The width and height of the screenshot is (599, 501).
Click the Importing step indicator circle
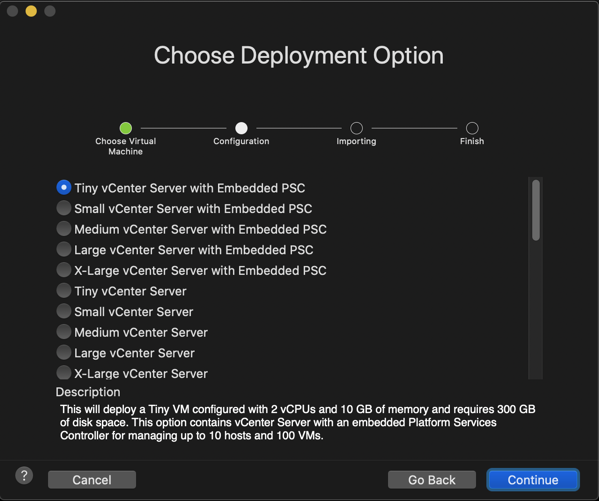click(x=356, y=128)
